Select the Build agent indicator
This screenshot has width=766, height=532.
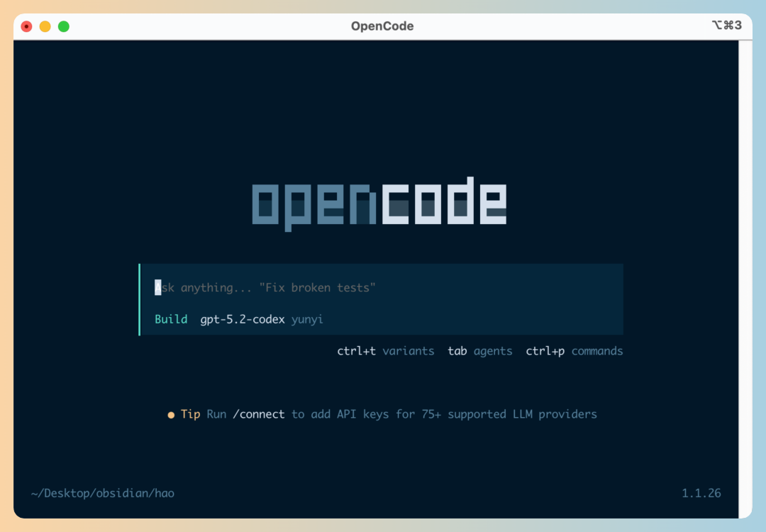[x=170, y=319]
